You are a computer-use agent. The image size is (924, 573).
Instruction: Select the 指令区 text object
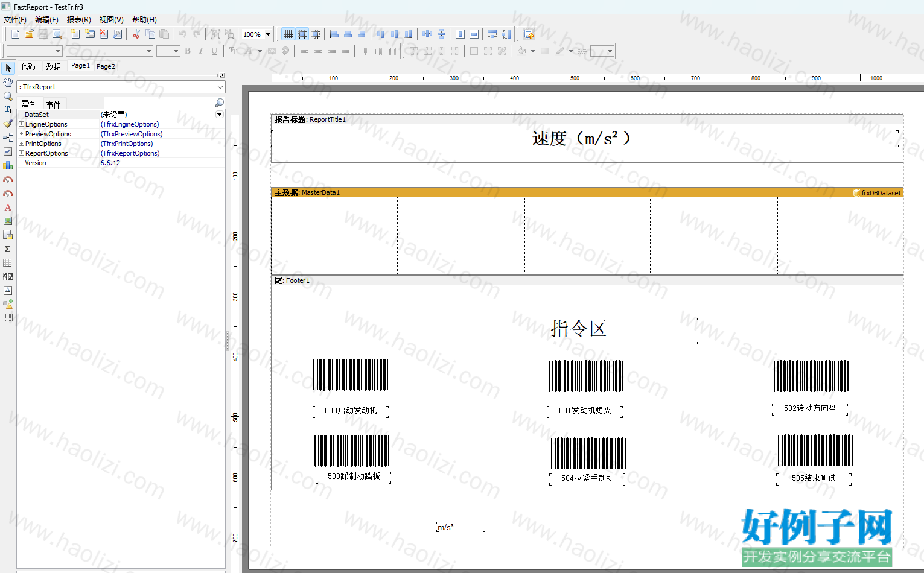pos(578,329)
